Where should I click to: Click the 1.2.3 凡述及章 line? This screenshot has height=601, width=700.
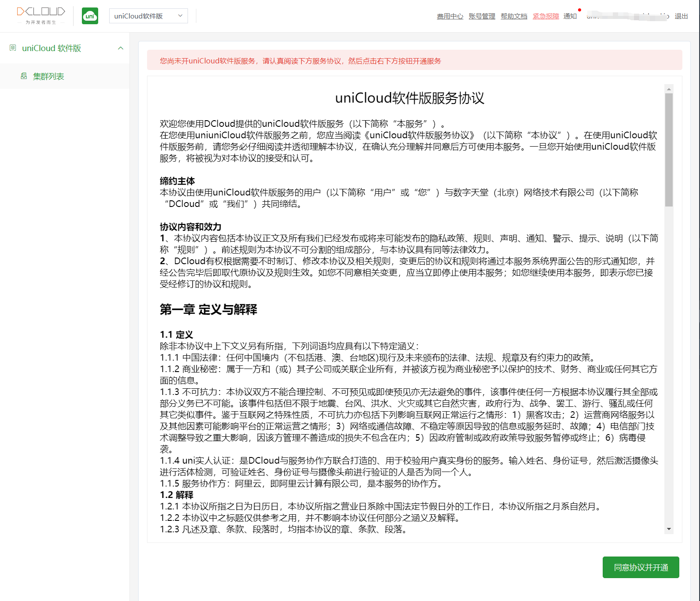click(284, 529)
